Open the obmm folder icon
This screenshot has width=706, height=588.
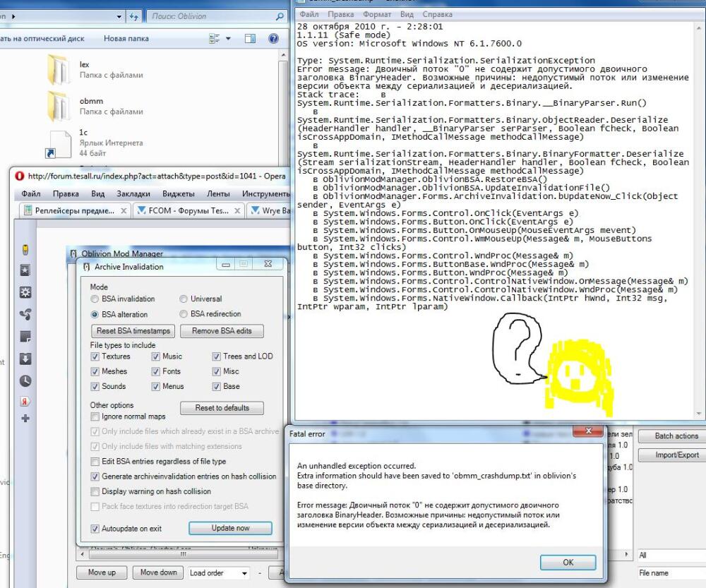(59, 106)
